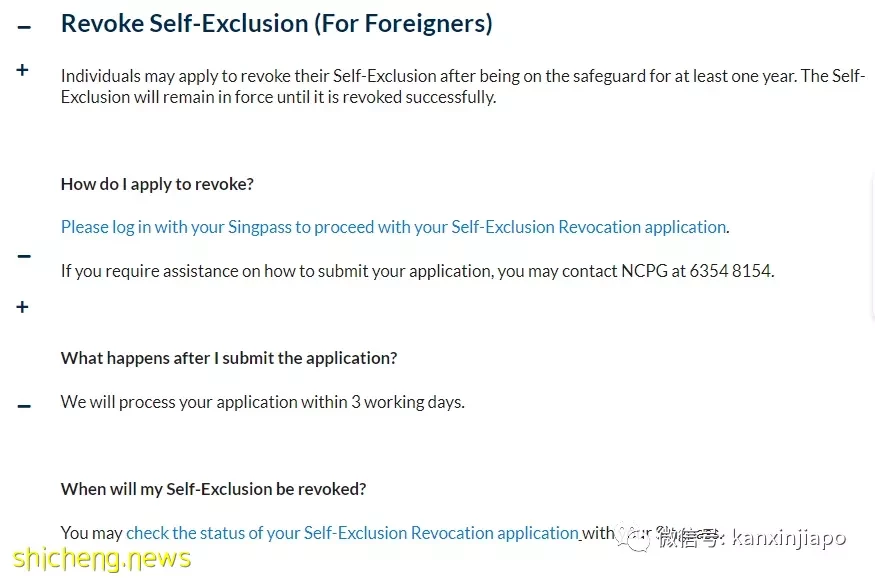The height and width of the screenshot is (578, 875).
Task: Click the shicheng.news watermark logo
Action: coord(102,558)
